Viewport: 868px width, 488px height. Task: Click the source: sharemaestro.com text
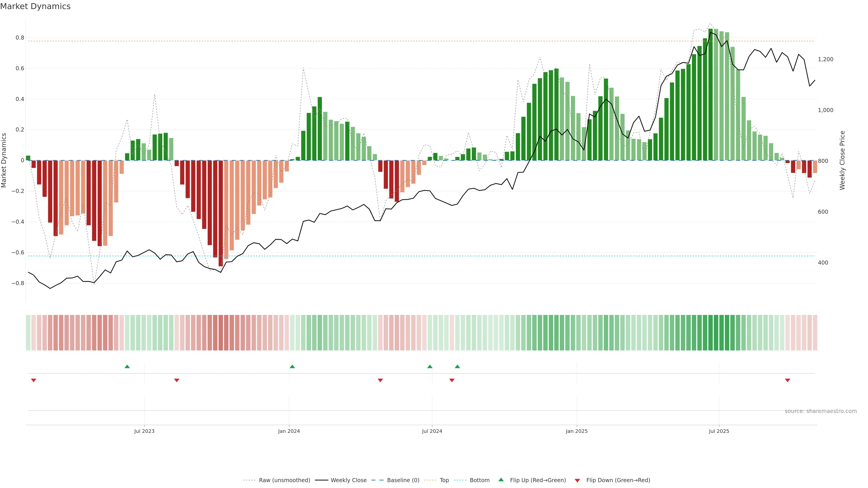tap(821, 411)
